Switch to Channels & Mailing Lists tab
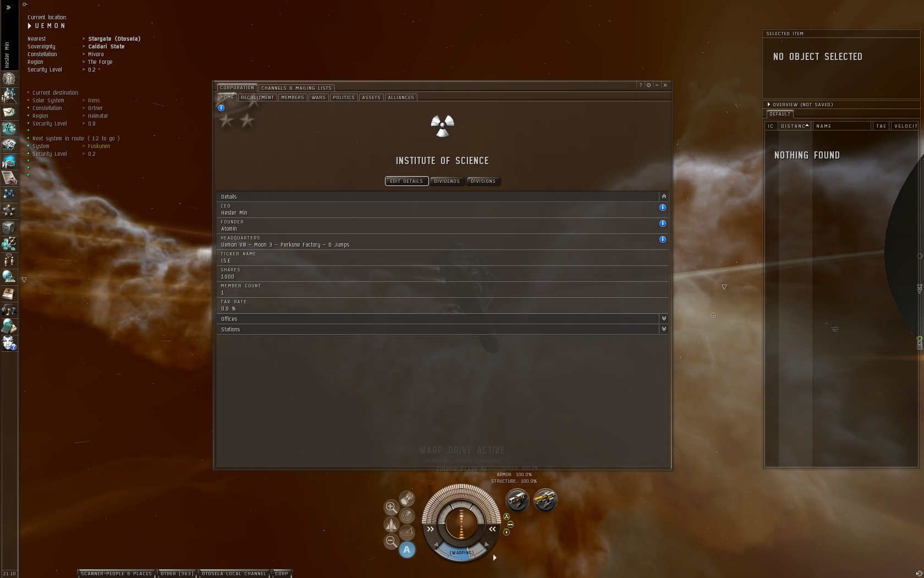 tap(296, 88)
